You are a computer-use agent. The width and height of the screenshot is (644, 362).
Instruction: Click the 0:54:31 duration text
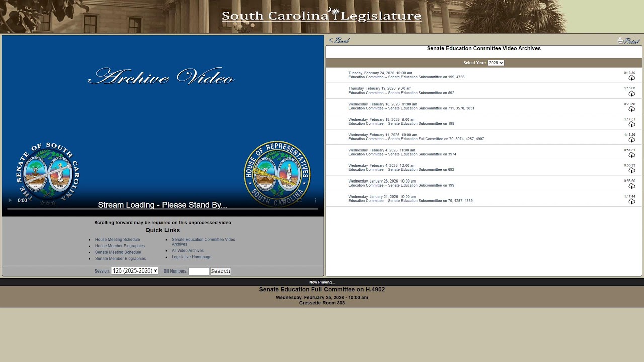coord(629,150)
